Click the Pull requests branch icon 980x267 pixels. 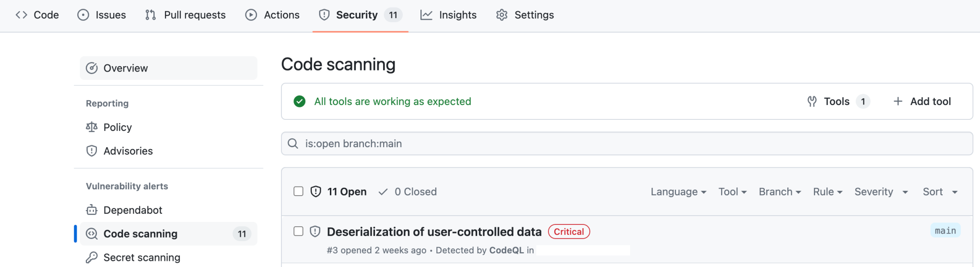click(x=151, y=15)
